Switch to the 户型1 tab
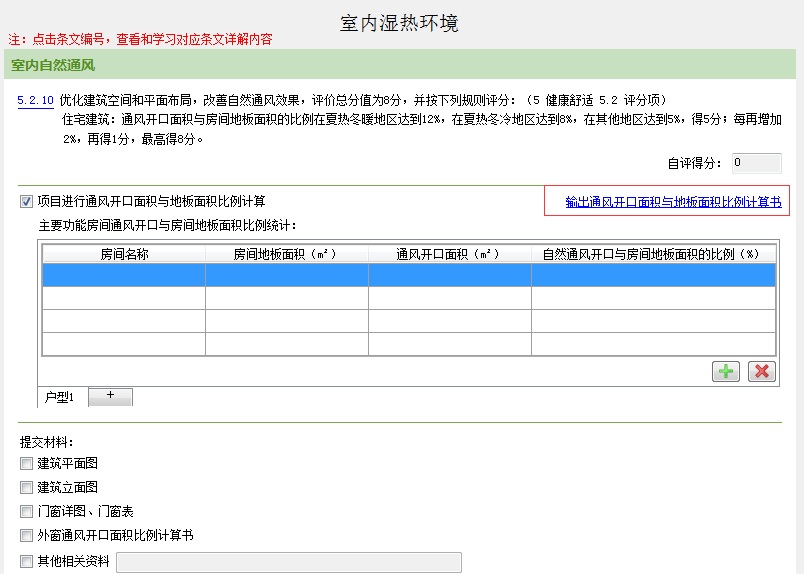Image resolution: width=804 pixels, height=574 pixels. pyautogui.click(x=60, y=397)
